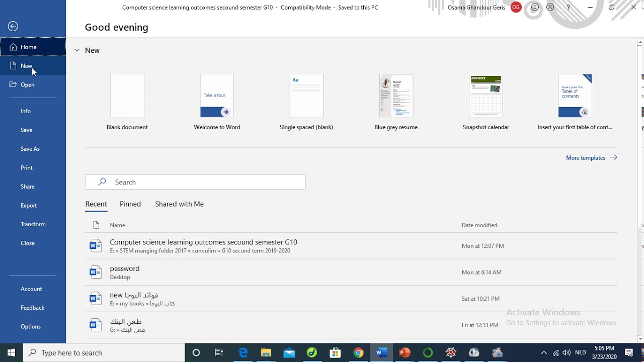Switch to the Recent tab
This screenshot has width=644, height=362.
pyautogui.click(x=96, y=204)
